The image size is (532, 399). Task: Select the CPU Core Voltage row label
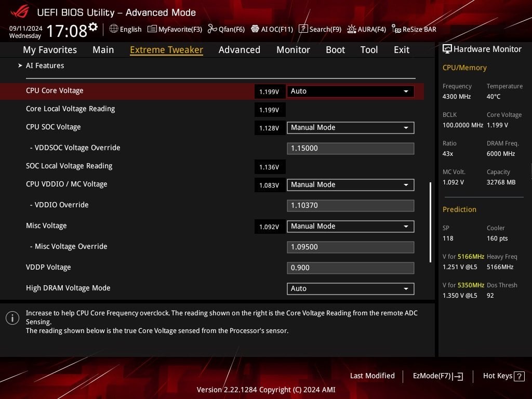tap(55, 90)
